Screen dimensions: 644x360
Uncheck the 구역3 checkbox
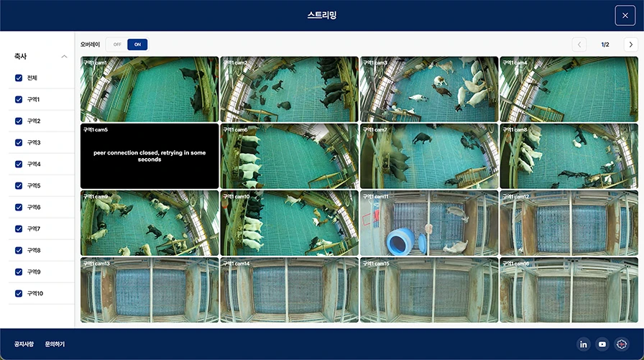click(19, 142)
